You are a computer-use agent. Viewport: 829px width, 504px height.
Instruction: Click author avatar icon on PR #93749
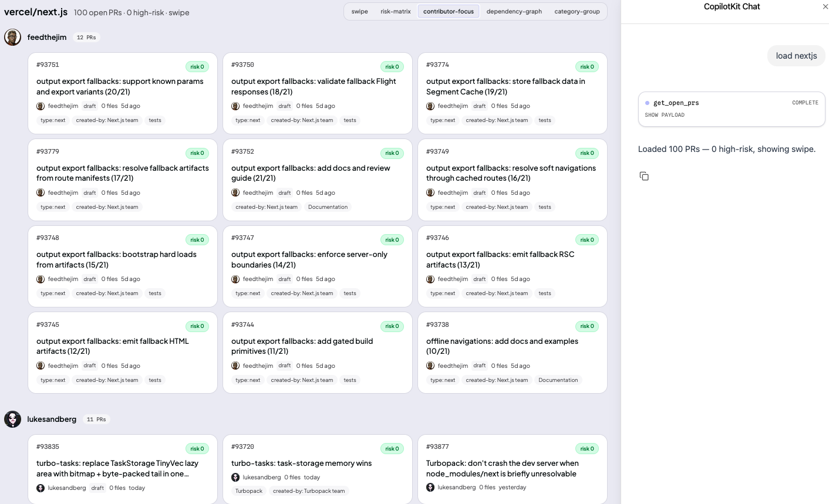click(430, 192)
